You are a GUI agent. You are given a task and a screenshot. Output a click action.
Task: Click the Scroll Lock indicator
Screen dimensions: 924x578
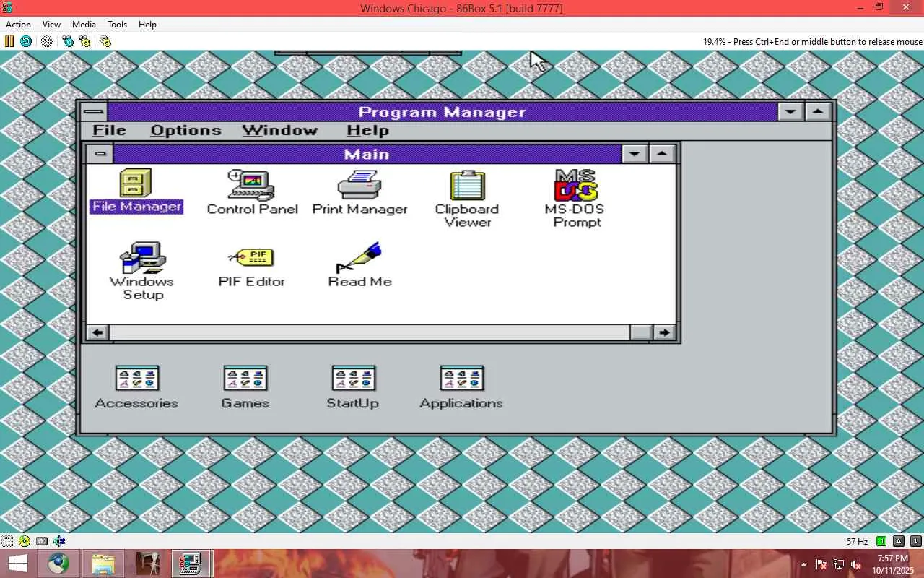916,541
